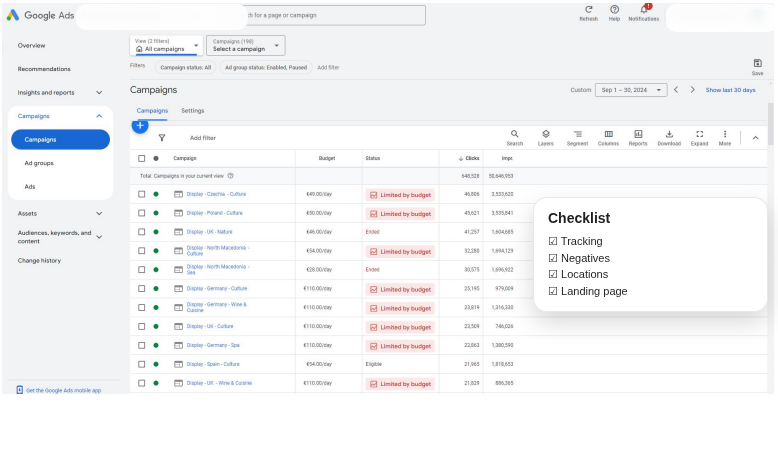Screen dimensions: 778x458
Task: Open the More options menu
Action: coord(725,137)
